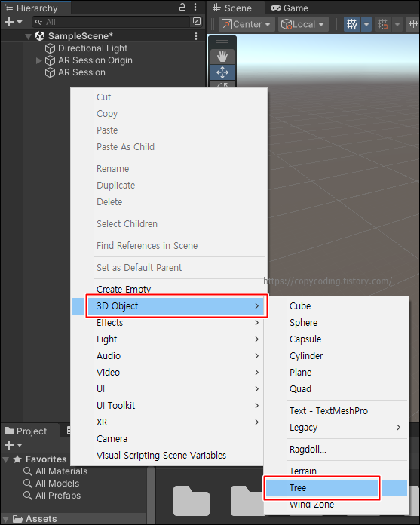420x525 pixels.
Task: Click the Hierarchy lock icon
Action: (182, 7)
